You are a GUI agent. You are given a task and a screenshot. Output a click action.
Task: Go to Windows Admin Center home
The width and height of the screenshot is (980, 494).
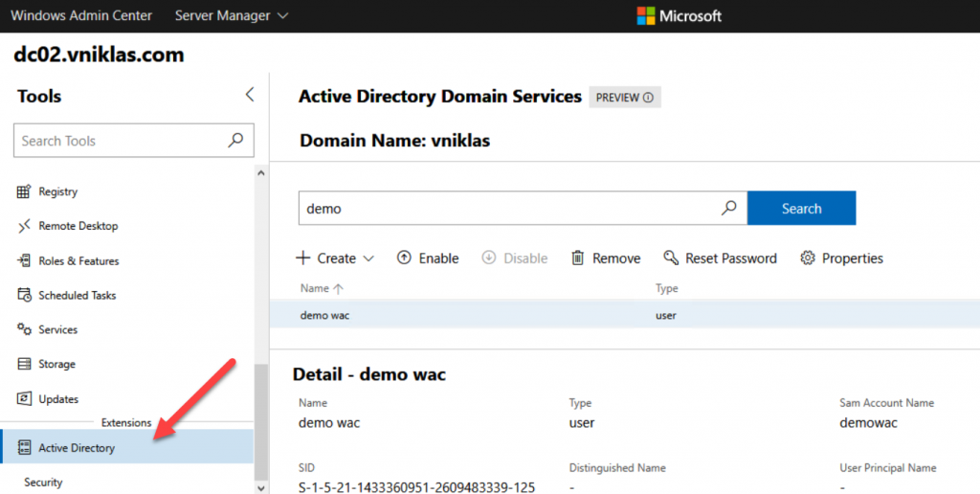pyautogui.click(x=81, y=15)
